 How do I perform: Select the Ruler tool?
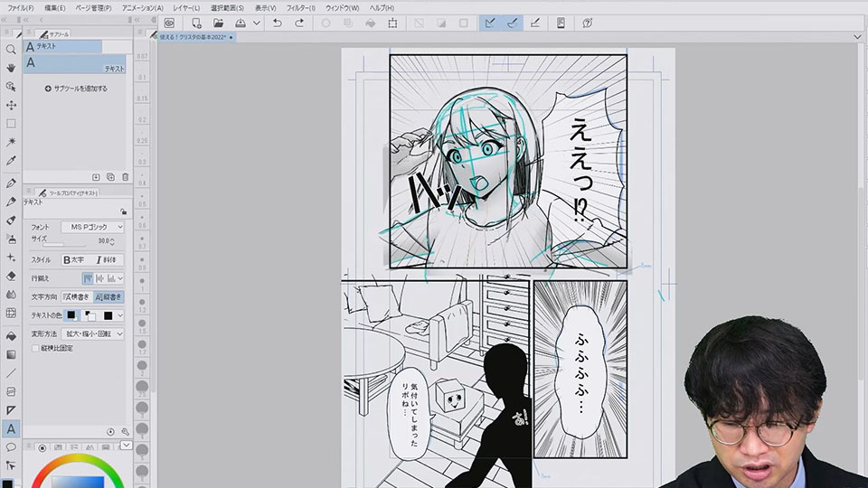click(x=11, y=410)
